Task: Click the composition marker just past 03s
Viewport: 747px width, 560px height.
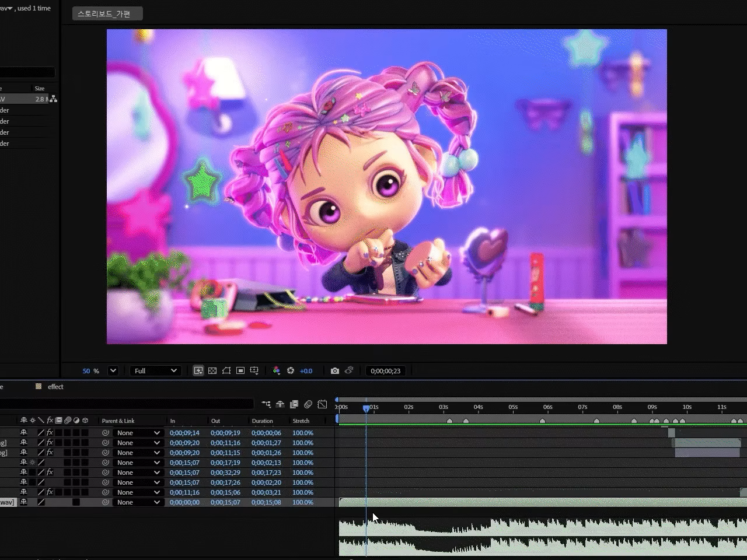Action: pos(449,421)
